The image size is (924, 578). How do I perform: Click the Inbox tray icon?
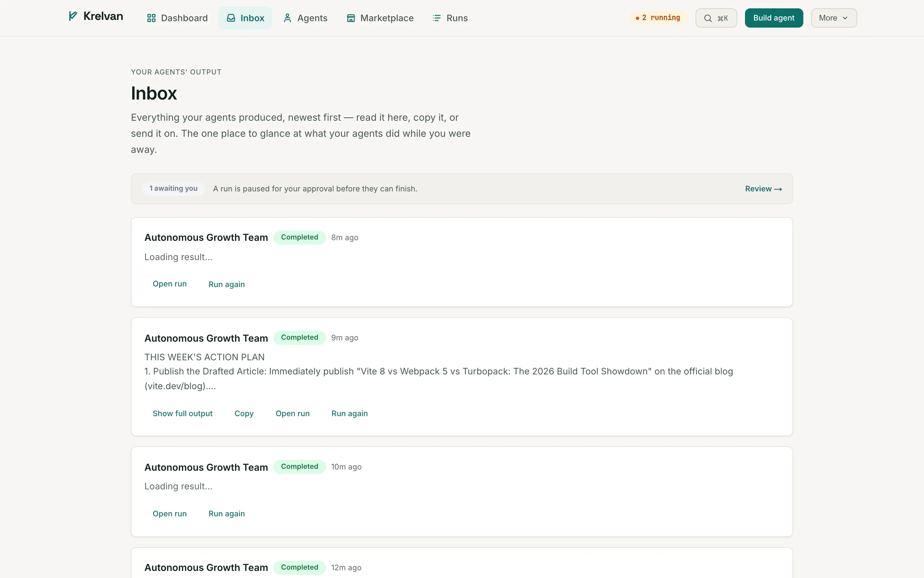pos(231,18)
